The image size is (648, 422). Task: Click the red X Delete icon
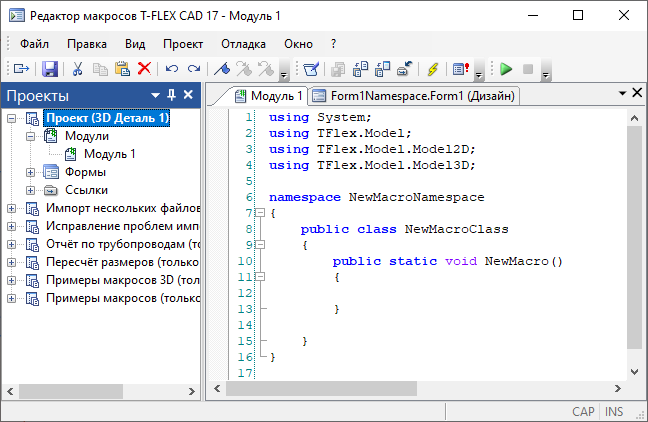point(144,69)
